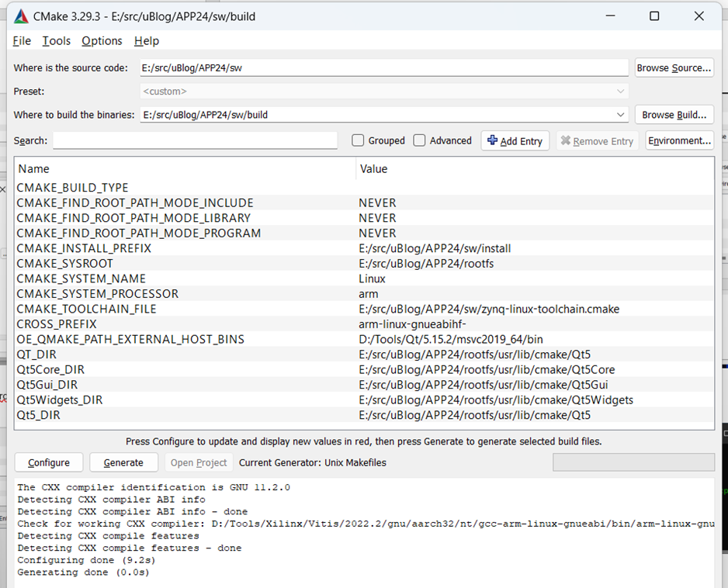The image size is (728, 588).
Task: Click the Environment button
Action: click(679, 140)
